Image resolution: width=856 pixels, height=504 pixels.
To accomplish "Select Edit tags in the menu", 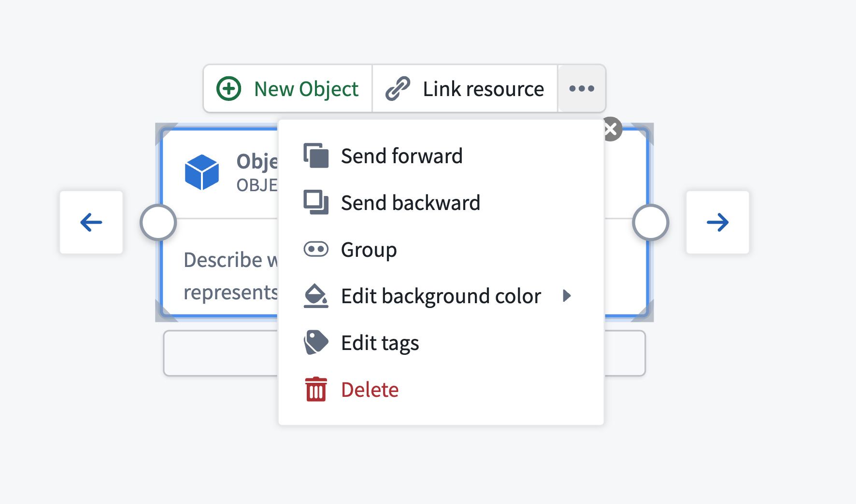I will 441,343.
